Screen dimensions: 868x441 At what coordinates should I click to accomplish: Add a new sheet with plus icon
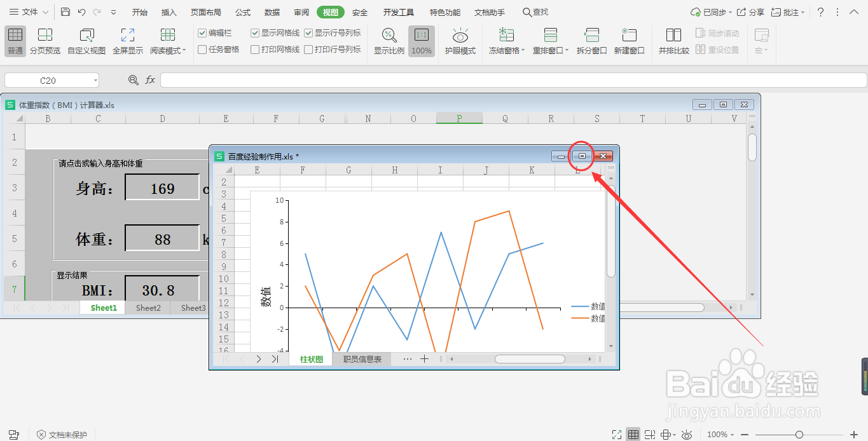click(424, 359)
